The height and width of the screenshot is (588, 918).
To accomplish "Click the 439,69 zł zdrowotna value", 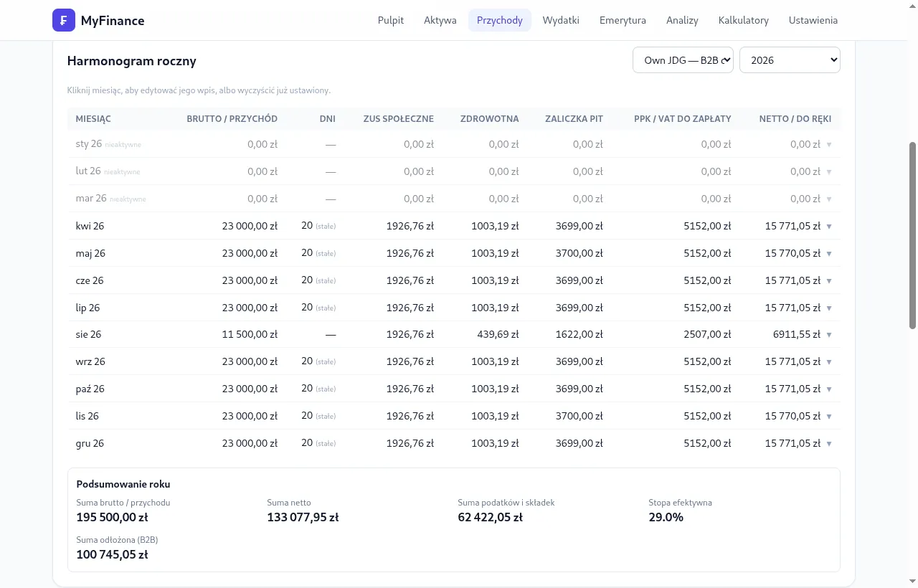I will 498,334.
